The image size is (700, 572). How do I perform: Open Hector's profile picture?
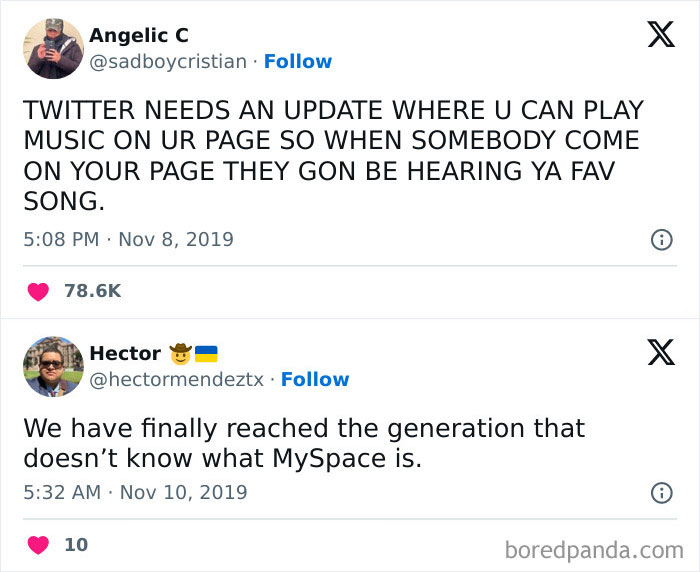54,367
